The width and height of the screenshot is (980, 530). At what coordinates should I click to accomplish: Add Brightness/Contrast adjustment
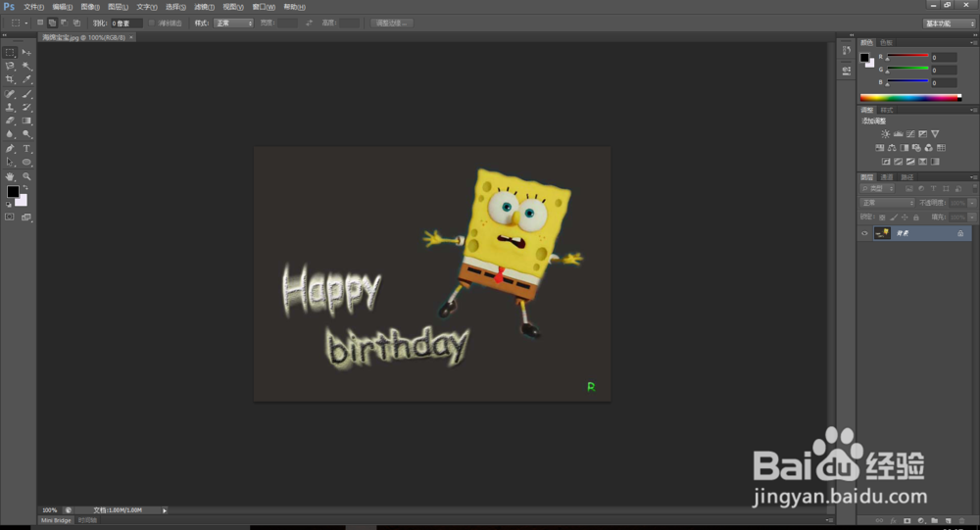(886, 134)
